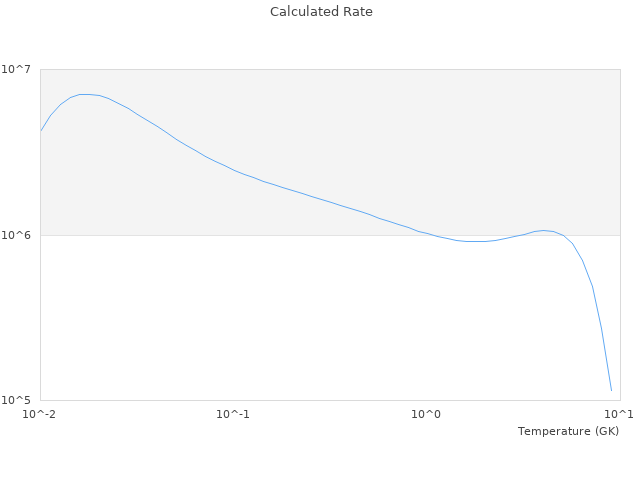Select the 10^5 y-axis tick label
This screenshot has width=640, height=480.
20,401
